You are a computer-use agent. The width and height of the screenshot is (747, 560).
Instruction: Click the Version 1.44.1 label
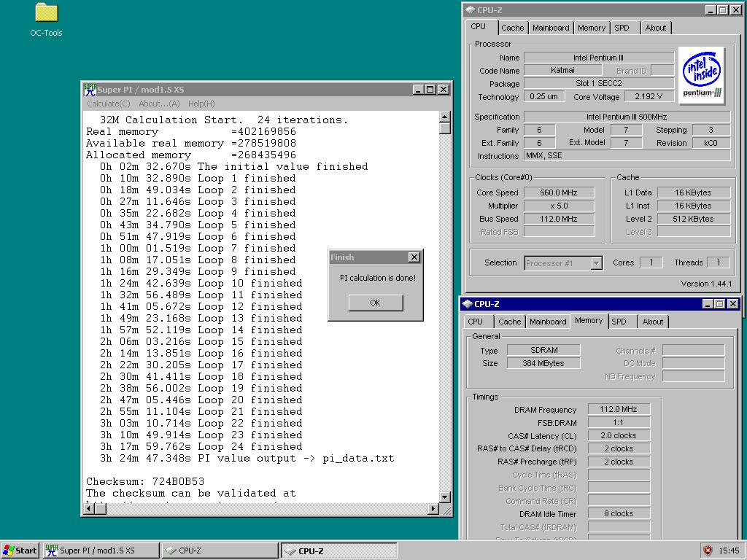[x=706, y=284]
